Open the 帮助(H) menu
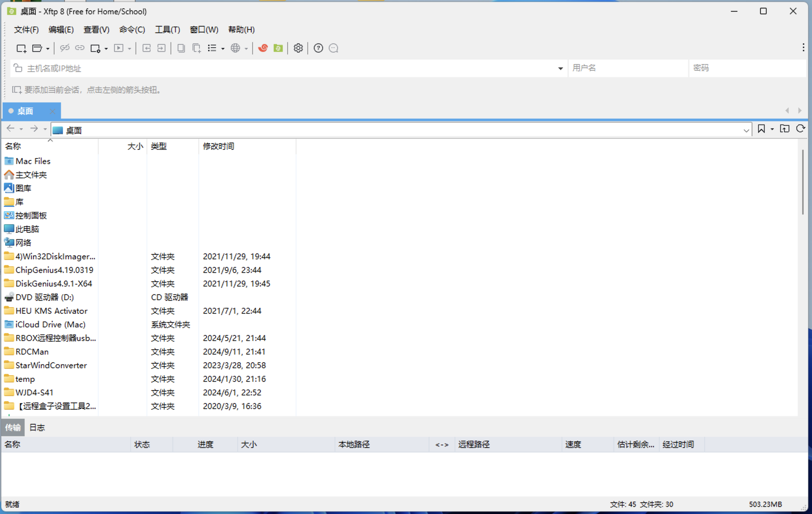The width and height of the screenshot is (812, 514). [242, 30]
